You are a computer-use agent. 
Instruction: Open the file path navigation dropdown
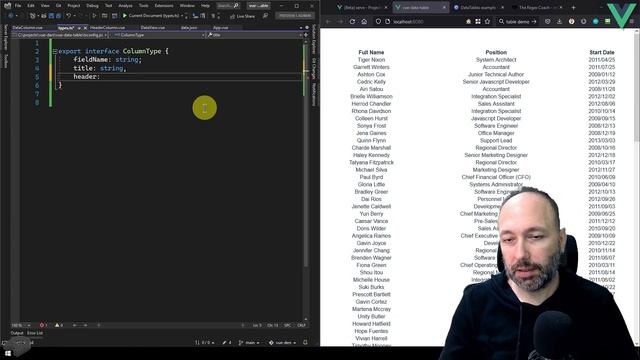click(x=60, y=35)
